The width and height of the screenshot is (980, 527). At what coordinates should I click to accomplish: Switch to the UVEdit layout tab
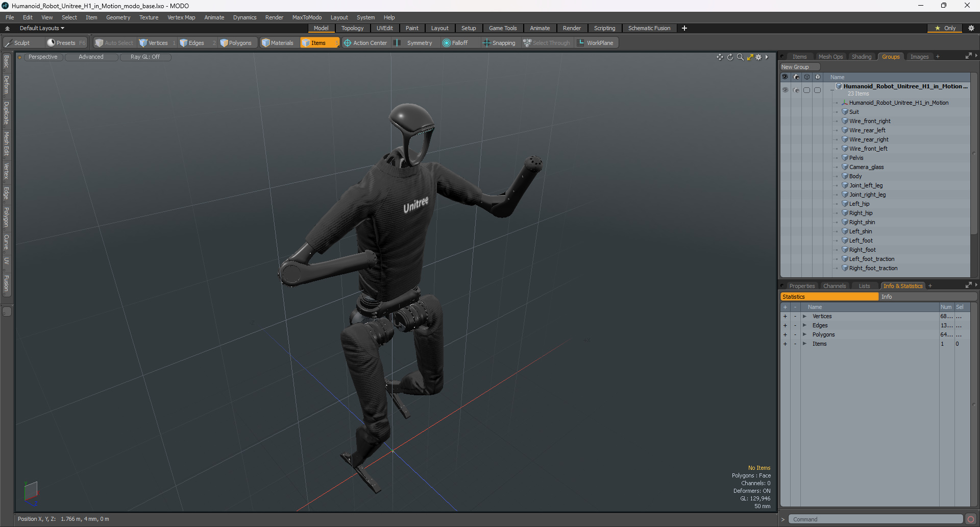(384, 28)
